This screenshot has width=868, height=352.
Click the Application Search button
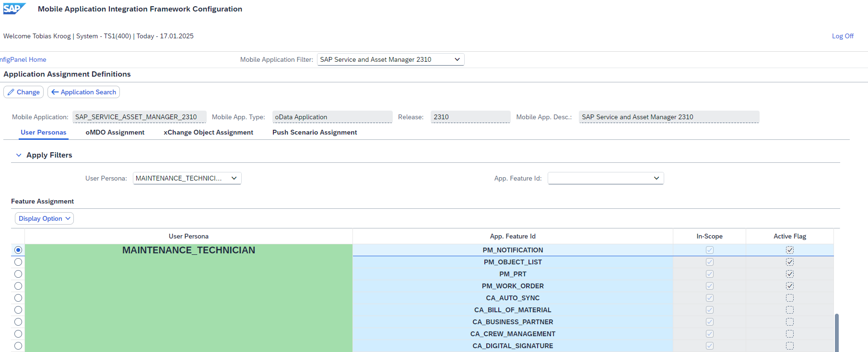[x=83, y=92]
